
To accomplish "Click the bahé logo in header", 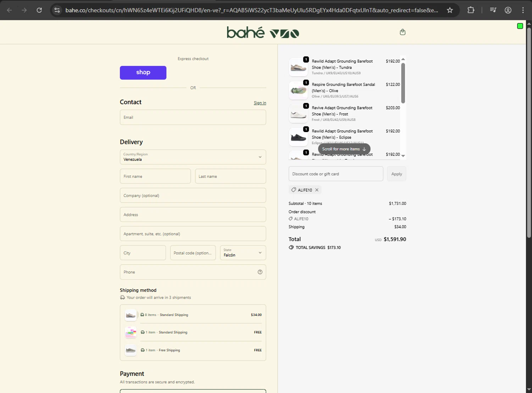I will click(x=263, y=32).
